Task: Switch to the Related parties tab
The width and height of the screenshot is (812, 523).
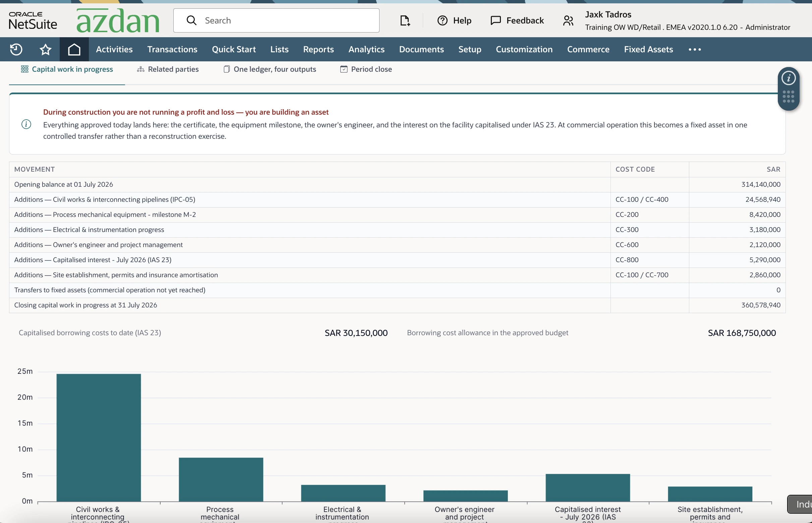Action: pos(168,69)
